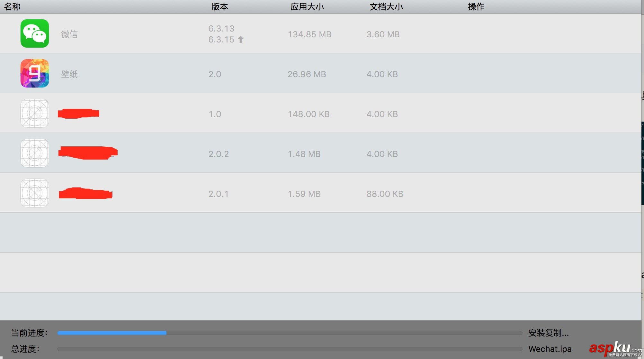Image resolution: width=644 pixels, height=359 pixels.
Task: Click the 操作 column header
Action: [x=476, y=6]
